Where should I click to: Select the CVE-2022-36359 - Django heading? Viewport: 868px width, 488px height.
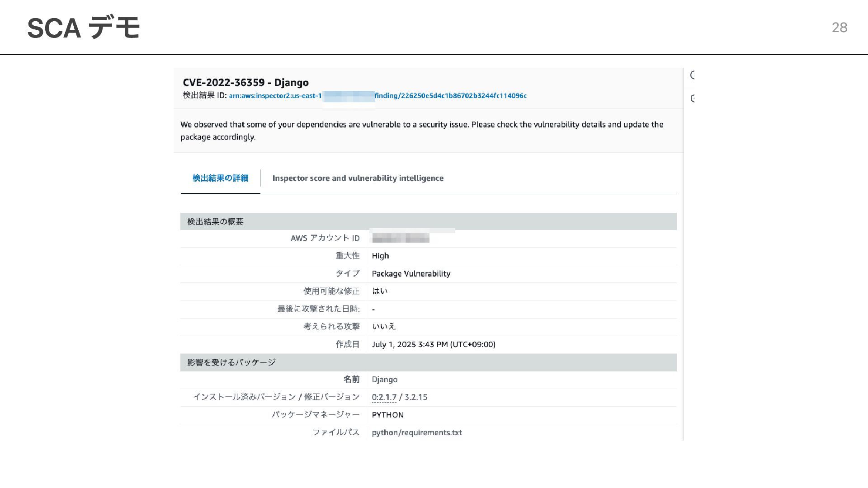point(245,82)
